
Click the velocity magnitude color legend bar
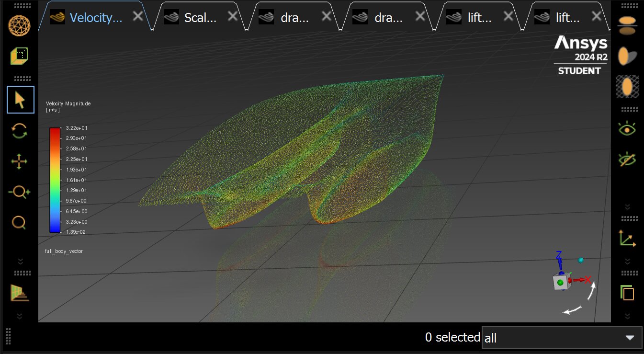55,180
